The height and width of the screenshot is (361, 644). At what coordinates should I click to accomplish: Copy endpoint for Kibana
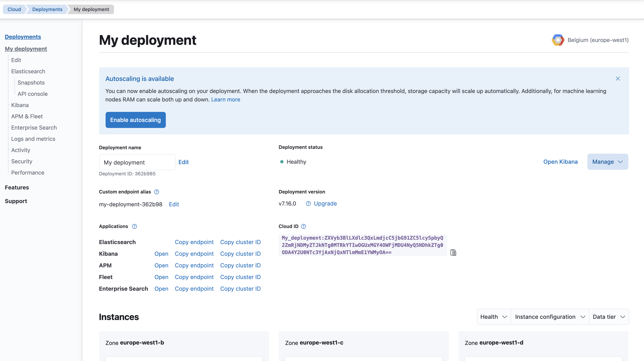[x=194, y=254]
